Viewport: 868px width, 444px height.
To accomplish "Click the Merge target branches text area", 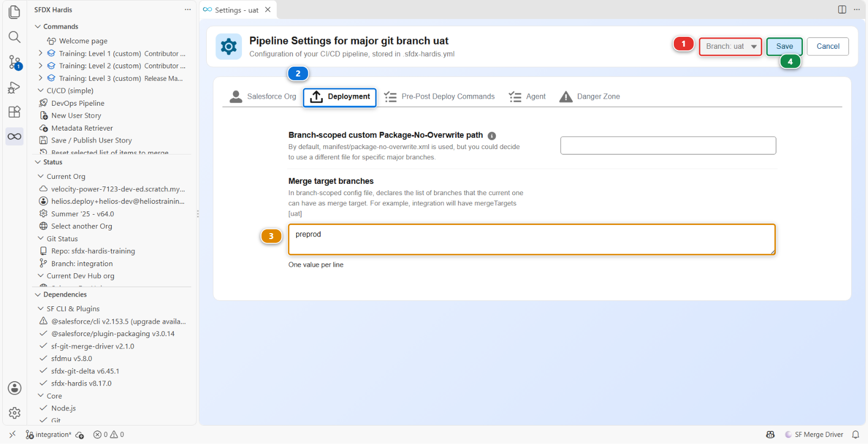I will [532, 239].
